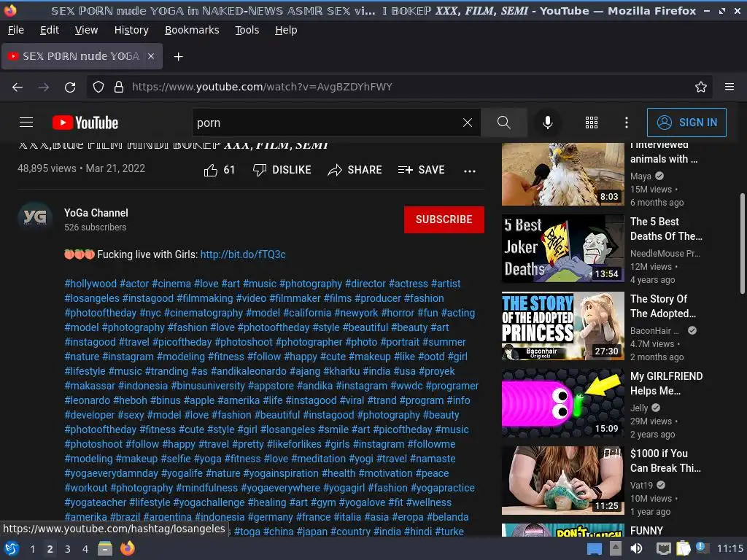Image resolution: width=747 pixels, height=560 pixels.
Task: Open the #yogaeverydamnday hashtag link
Action: (111, 473)
